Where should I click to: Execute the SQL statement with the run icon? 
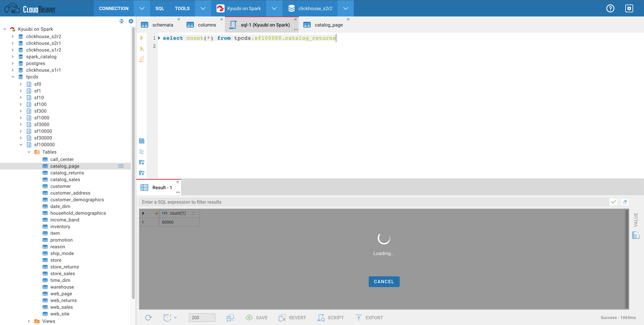pos(142,38)
